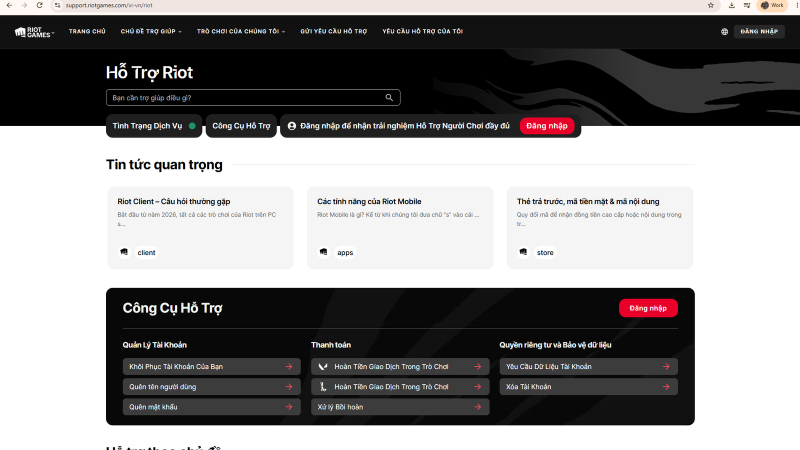Click the apps tag
Screen dimensions: 800x450
345,253
